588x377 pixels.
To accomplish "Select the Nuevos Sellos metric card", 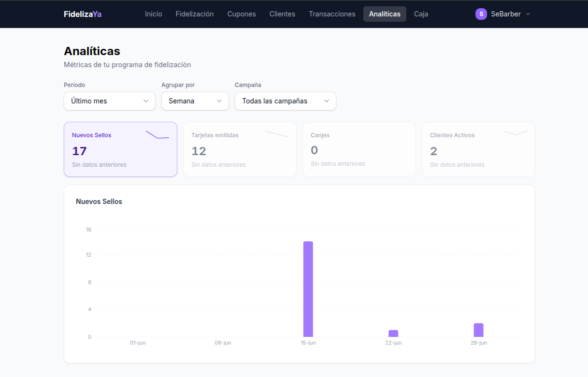I will (120, 149).
